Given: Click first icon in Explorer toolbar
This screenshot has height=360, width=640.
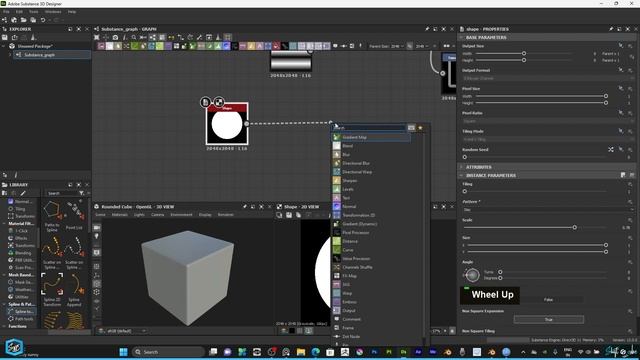Looking at the screenshot, I should [x=5, y=37].
